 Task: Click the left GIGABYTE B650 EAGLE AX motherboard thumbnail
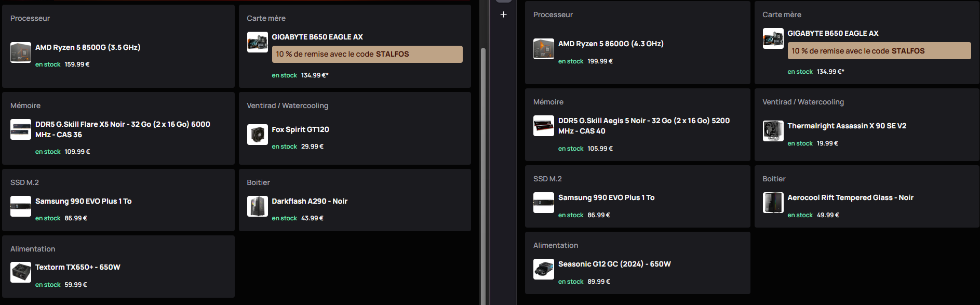click(x=258, y=42)
